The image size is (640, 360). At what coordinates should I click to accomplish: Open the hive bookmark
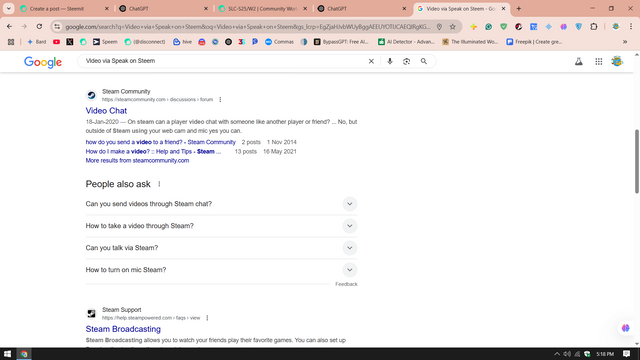182,42
